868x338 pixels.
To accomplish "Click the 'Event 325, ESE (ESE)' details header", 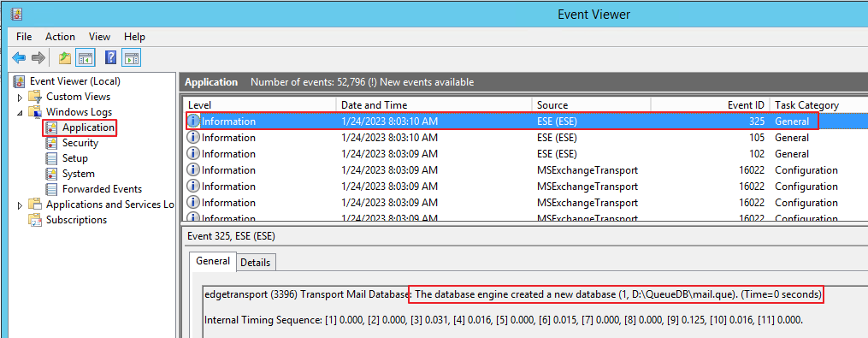I will [231, 236].
